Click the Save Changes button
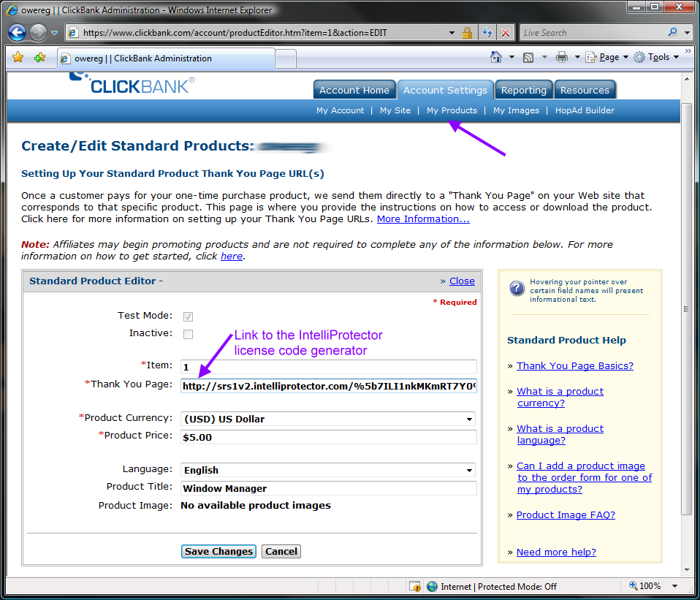This screenshot has width=700, height=600. coord(218,551)
